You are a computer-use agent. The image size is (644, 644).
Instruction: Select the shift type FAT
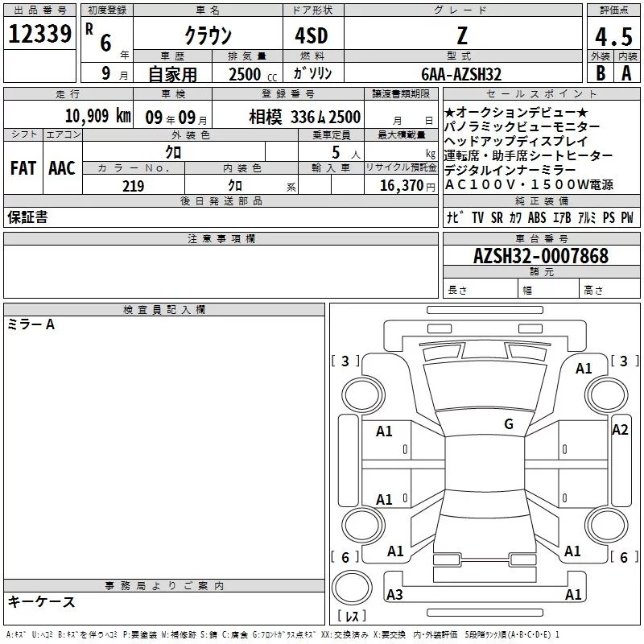click(x=23, y=168)
